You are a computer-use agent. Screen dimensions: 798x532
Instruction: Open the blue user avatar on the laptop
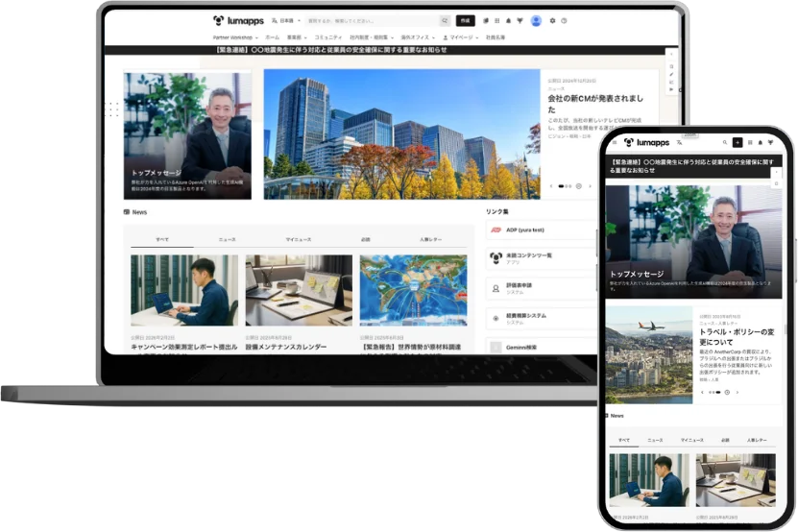pyautogui.click(x=536, y=21)
